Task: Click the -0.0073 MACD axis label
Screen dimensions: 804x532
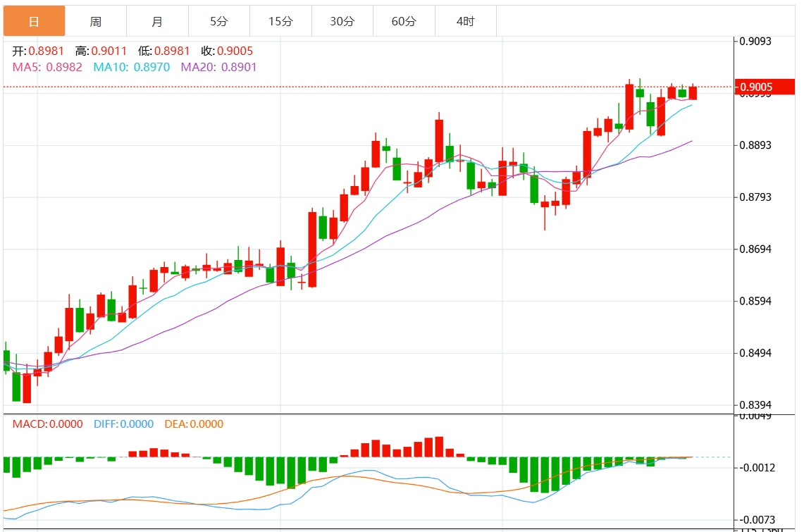Action: pos(757,520)
